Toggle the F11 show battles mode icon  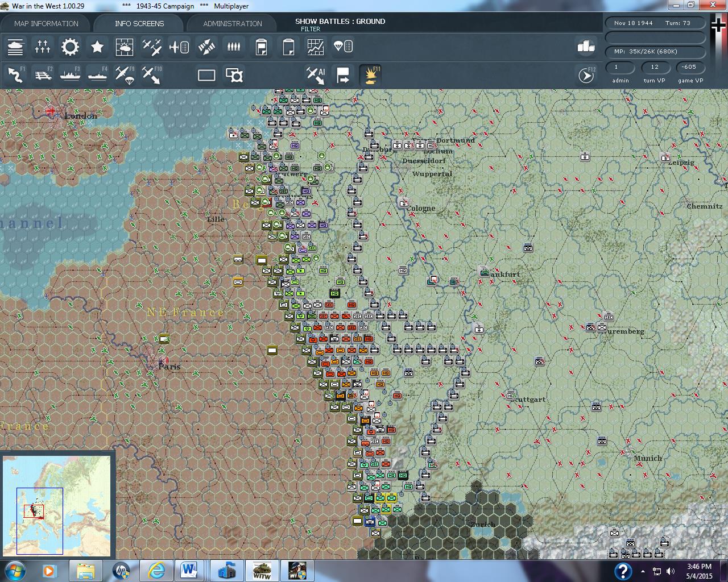(370, 74)
